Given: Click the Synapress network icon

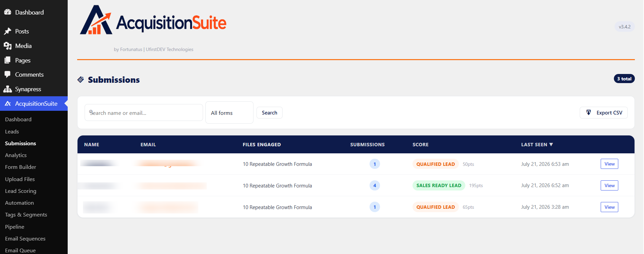Looking at the screenshot, I should pos(8,89).
